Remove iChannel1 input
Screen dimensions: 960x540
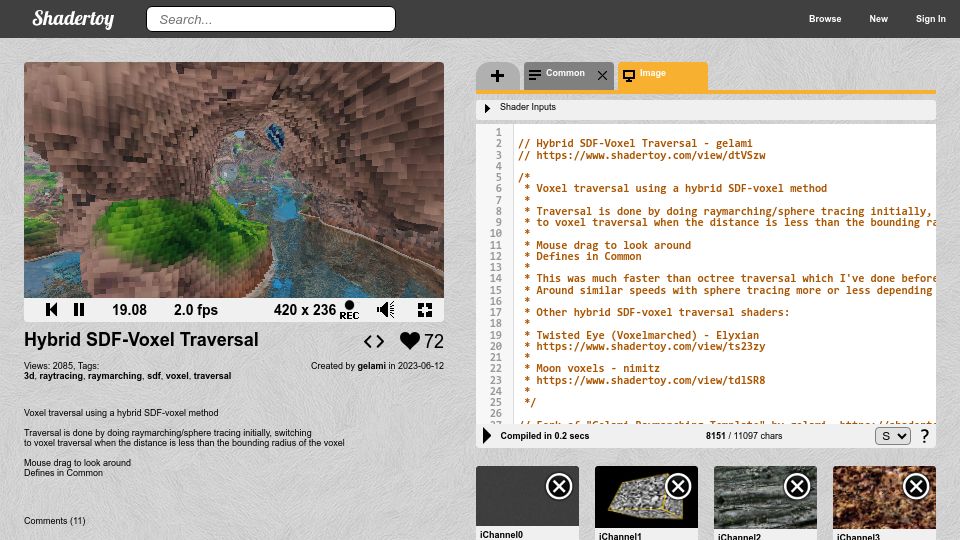(678, 487)
